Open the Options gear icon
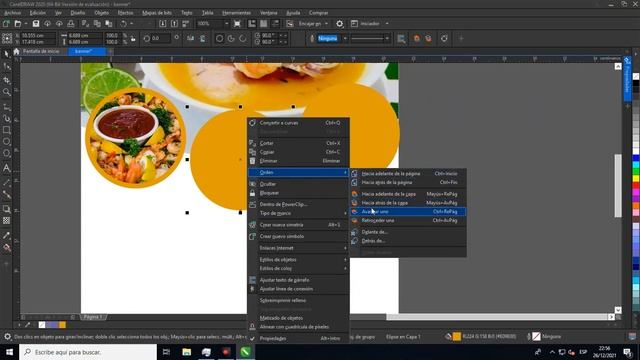Screen dimensions: 640x360 340,24
